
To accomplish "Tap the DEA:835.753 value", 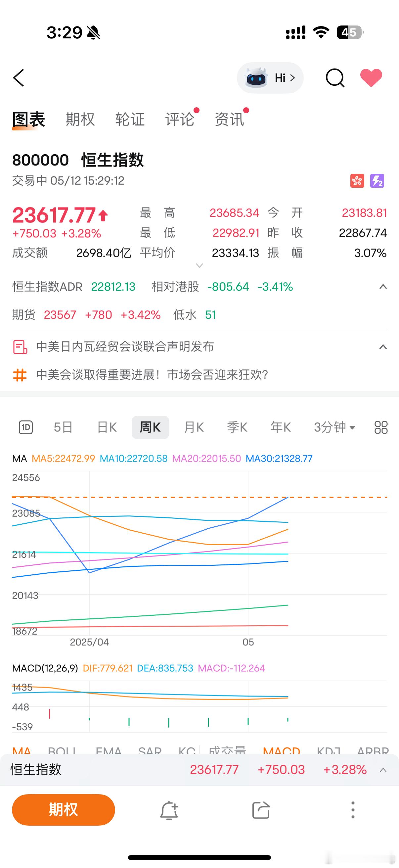I will click(165, 668).
